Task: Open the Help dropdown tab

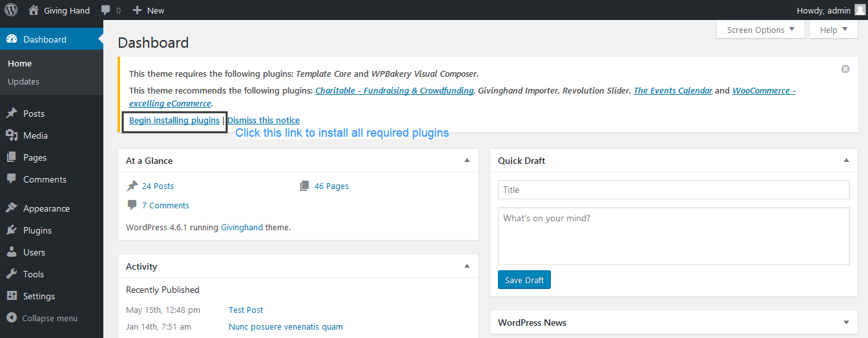Action: [x=833, y=30]
